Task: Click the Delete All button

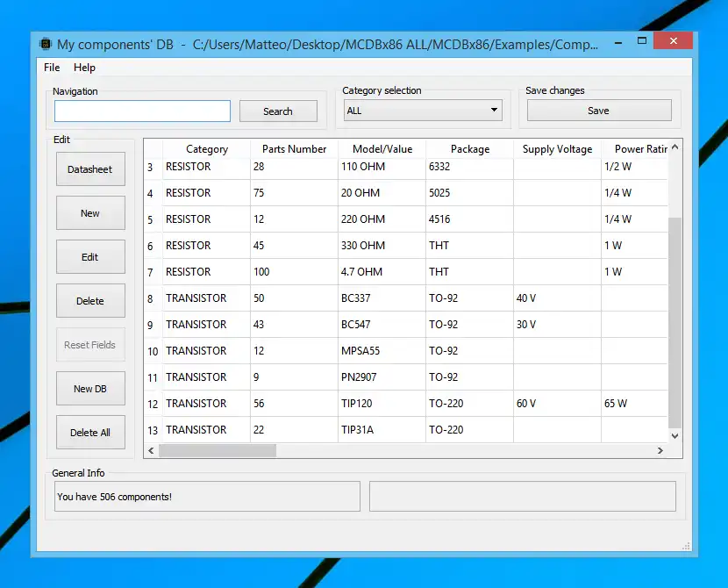Action: [x=90, y=433]
